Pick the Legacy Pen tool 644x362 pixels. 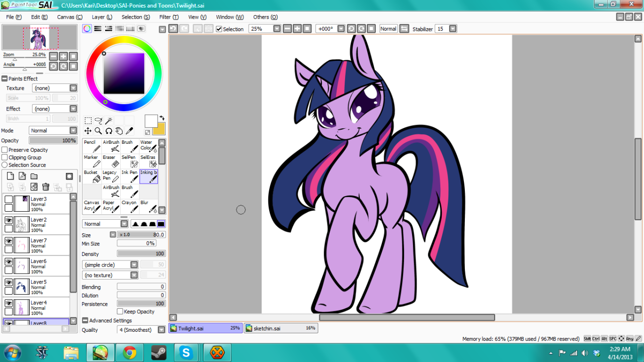111,176
